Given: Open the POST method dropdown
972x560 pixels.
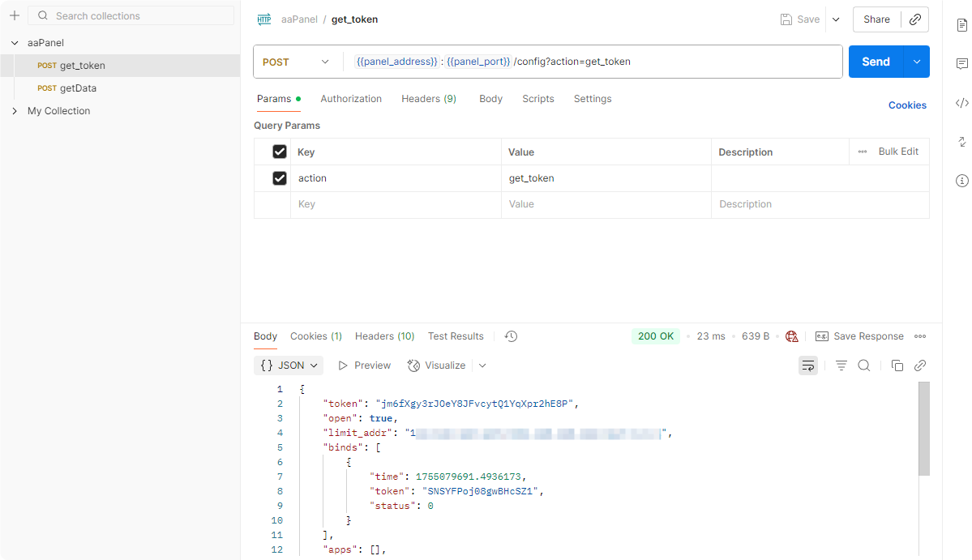Looking at the screenshot, I should [297, 62].
